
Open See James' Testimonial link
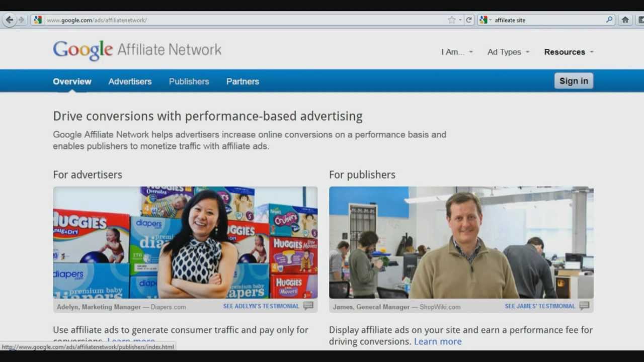click(x=540, y=306)
